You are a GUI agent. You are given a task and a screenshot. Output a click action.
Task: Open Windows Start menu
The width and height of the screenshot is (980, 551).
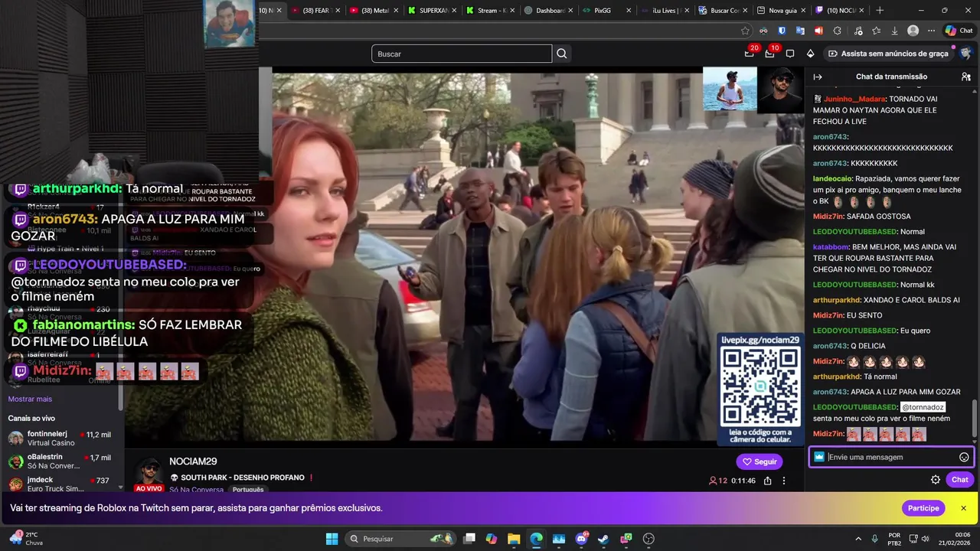[x=332, y=539]
